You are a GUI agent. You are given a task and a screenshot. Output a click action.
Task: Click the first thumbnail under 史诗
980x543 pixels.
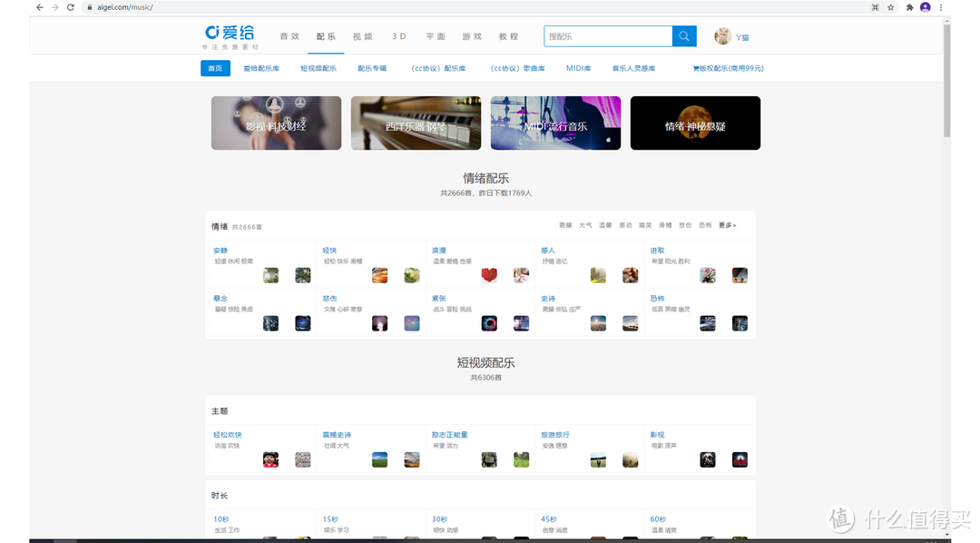[598, 323]
